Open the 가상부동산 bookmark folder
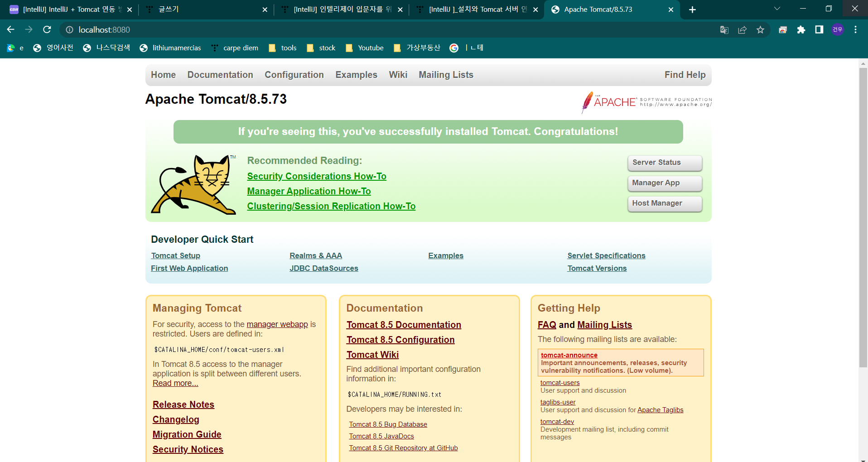The width and height of the screenshot is (868, 462). (x=417, y=48)
